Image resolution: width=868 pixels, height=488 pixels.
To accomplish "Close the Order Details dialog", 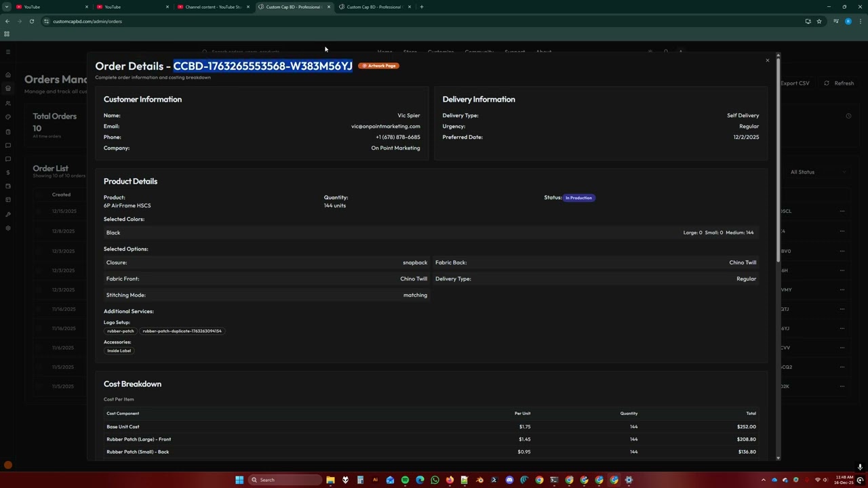I will 768,60.
